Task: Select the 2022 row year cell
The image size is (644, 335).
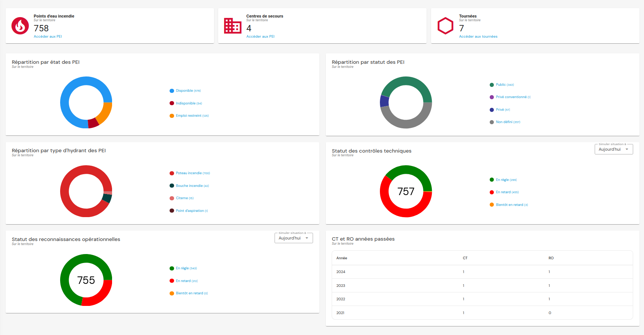Action: coord(341,299)
